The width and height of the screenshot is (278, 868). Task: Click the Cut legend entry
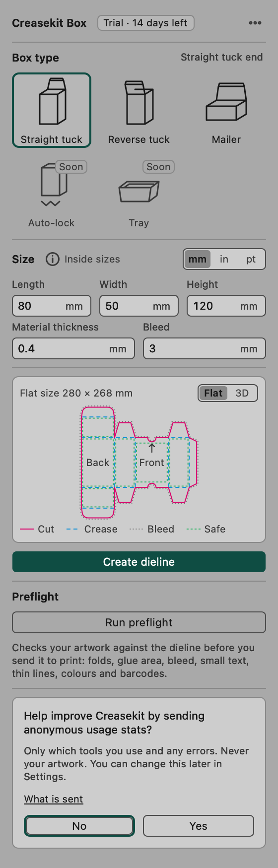[x=37, y=529]
